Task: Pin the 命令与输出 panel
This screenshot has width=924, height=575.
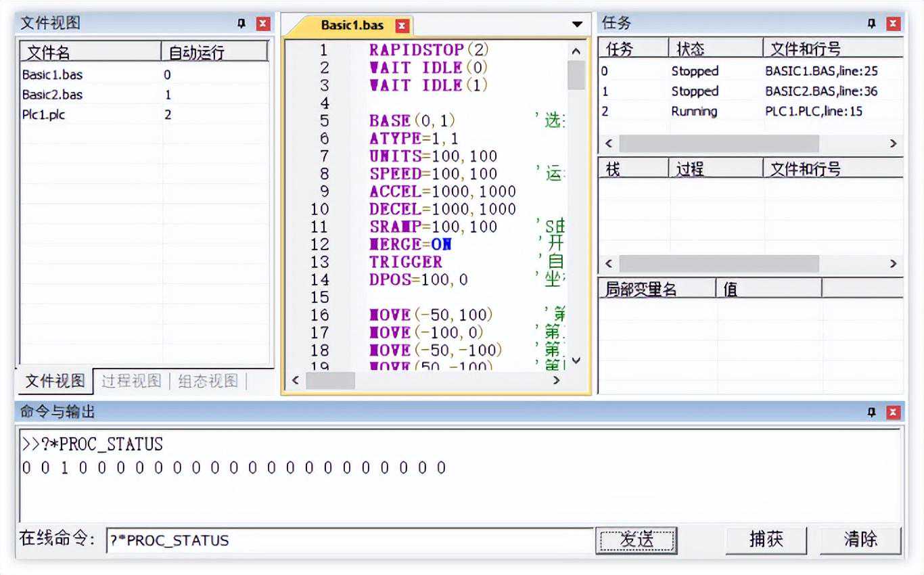Action: 872,412
